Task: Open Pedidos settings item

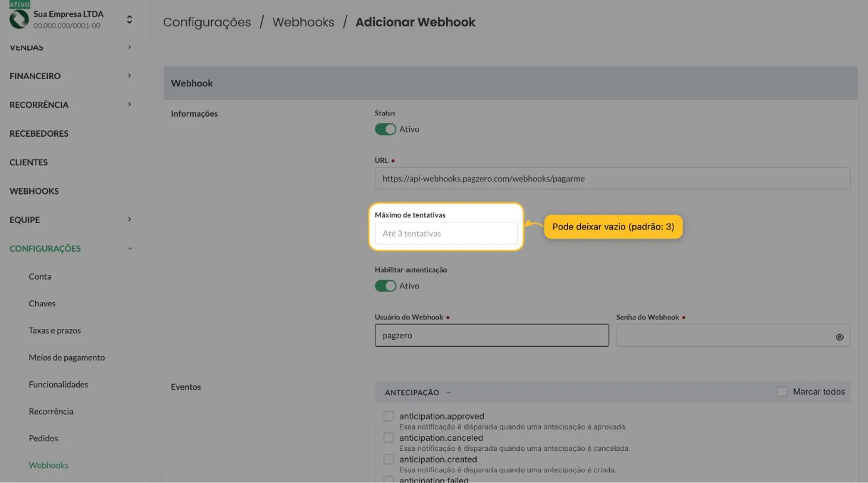Action: tap(43, 438)
